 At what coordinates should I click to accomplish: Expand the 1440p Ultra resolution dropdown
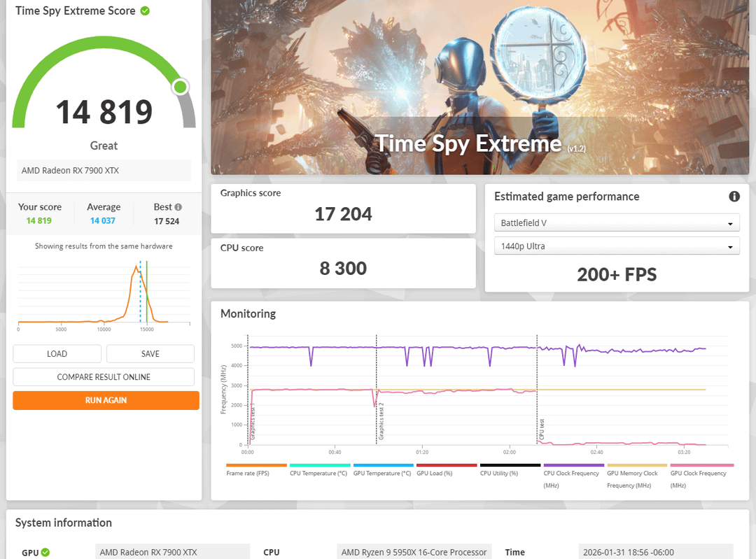617,246
